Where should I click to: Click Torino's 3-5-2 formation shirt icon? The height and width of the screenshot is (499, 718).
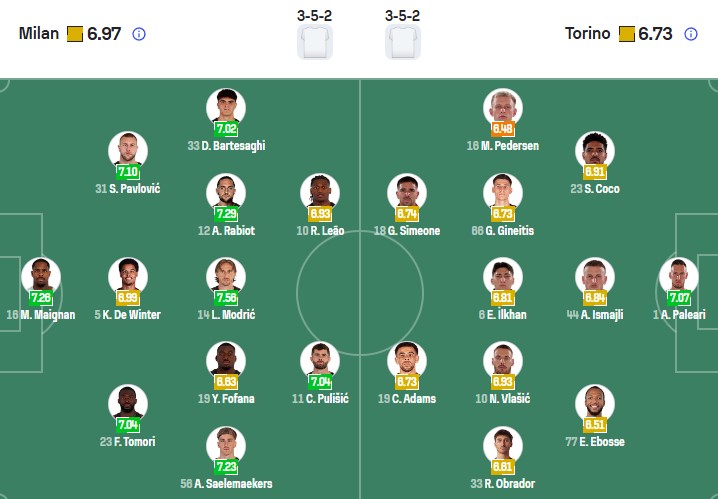[403, 42]
